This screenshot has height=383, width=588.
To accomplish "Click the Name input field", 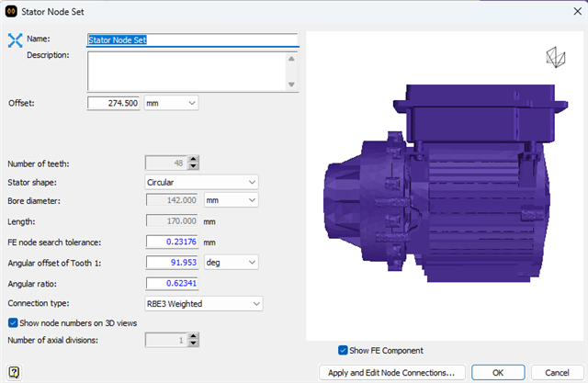I will click(x=193, y=39).
